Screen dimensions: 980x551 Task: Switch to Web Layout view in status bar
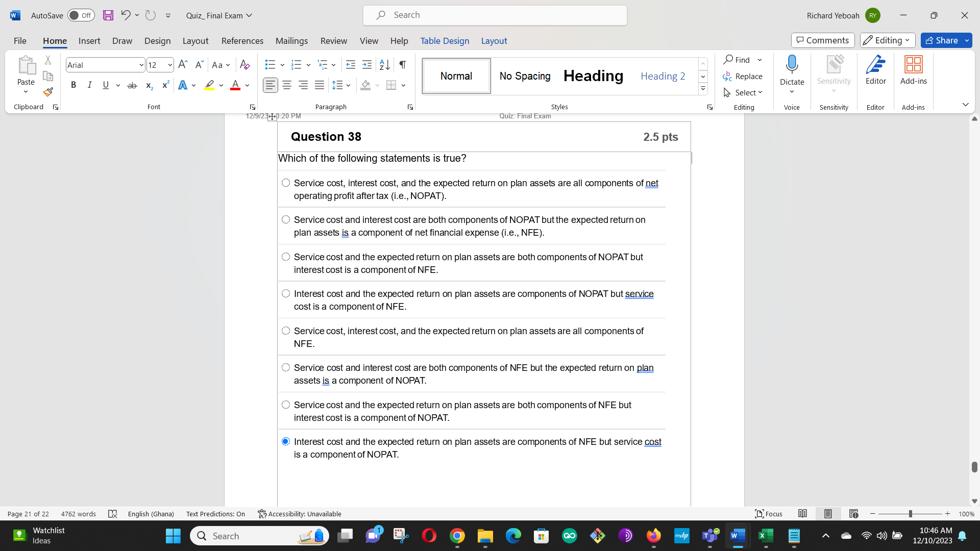point(854,514)
